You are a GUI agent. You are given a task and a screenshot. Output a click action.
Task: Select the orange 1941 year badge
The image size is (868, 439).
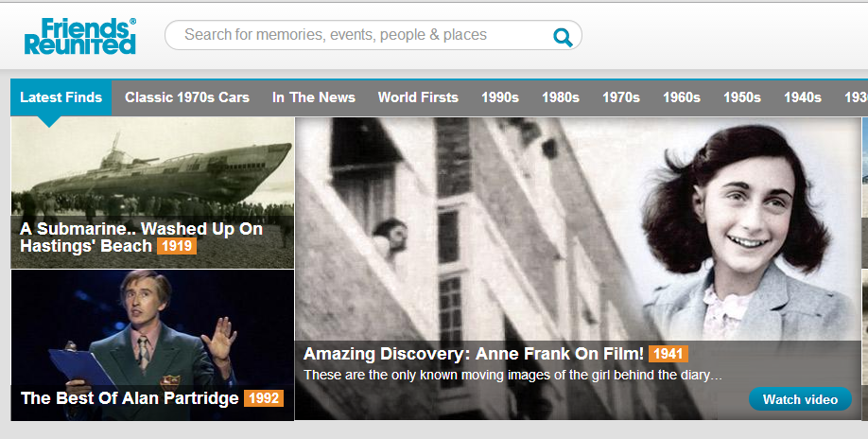[x=668, y=354]
